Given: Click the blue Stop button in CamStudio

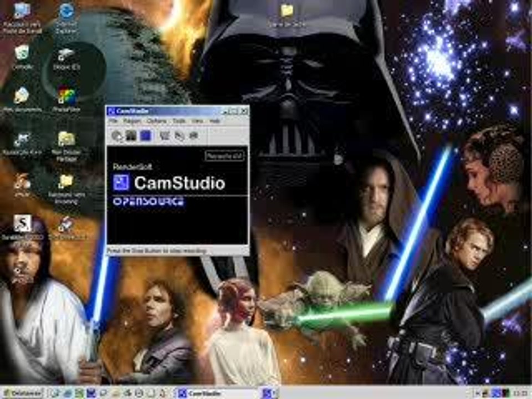Looking at the screenshot, I should 146,136.
